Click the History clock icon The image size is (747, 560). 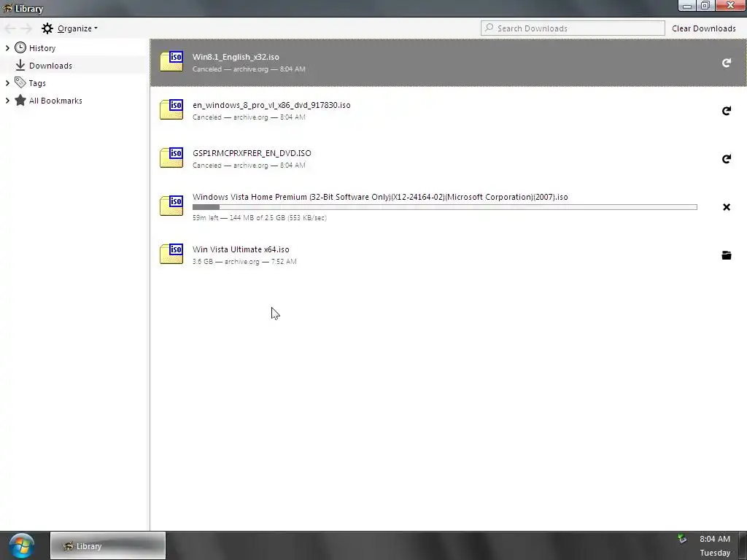click(x=20, y=47)
